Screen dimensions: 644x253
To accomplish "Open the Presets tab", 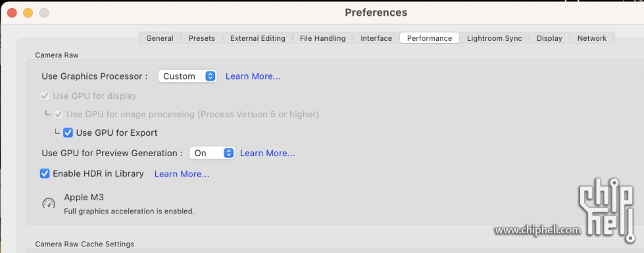I will [x=202, y=38].
